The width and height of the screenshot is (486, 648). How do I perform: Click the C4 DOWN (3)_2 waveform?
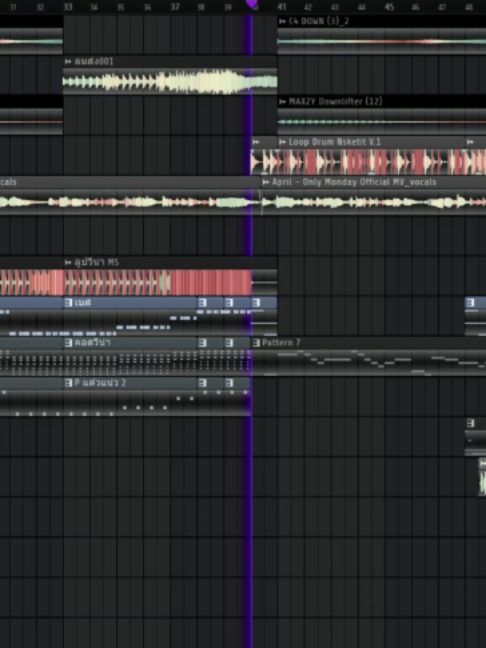point(382,41)
